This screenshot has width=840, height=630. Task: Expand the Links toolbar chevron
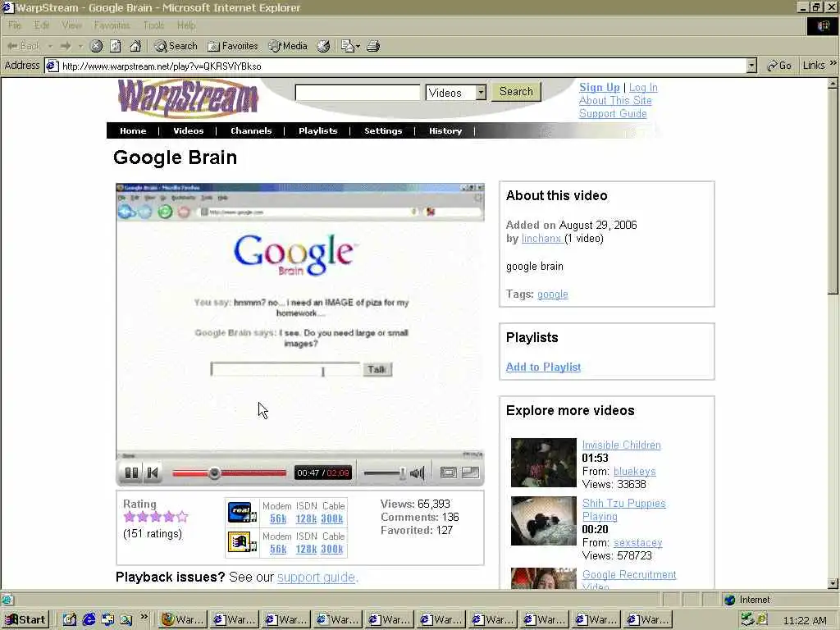pyautogui.click(x=833, y=63)
